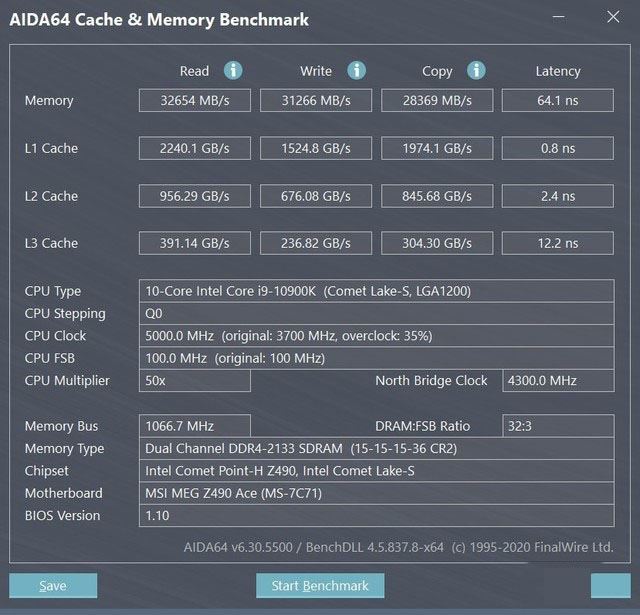The image size is (640, 615).
Task: Select L2 Cache Read 956.29 GB/s
Action: point(195,196)
